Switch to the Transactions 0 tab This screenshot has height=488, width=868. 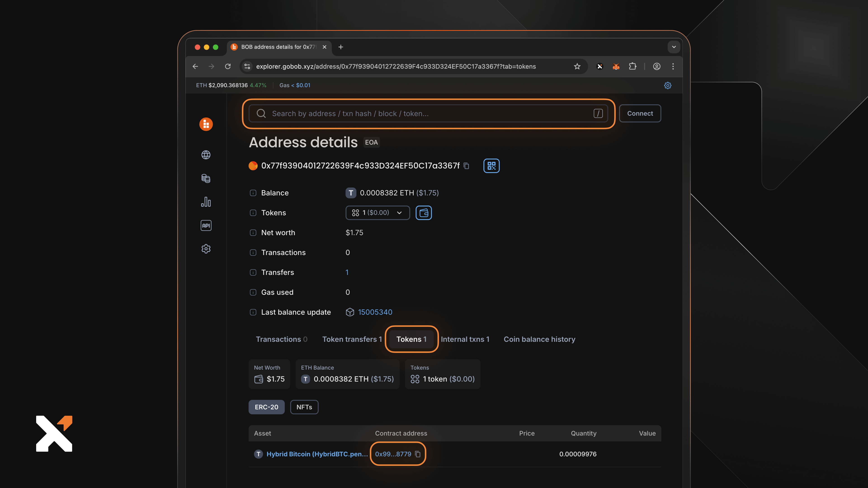coord(281,339)
